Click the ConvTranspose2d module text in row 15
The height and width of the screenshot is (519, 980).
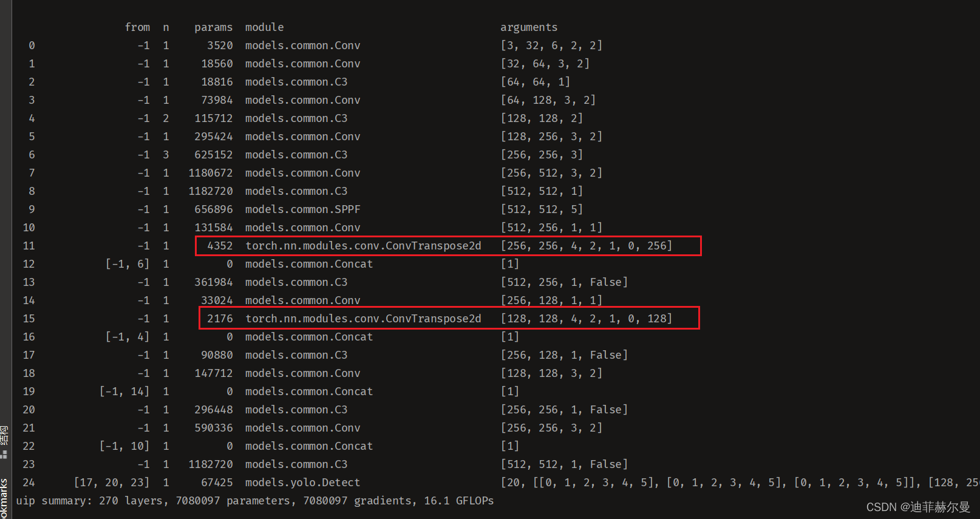363,319
